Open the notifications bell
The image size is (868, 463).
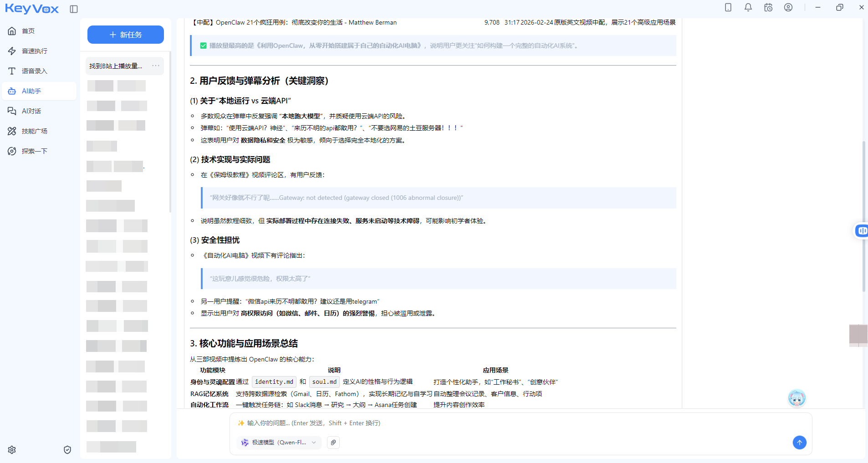pos(748,7)
